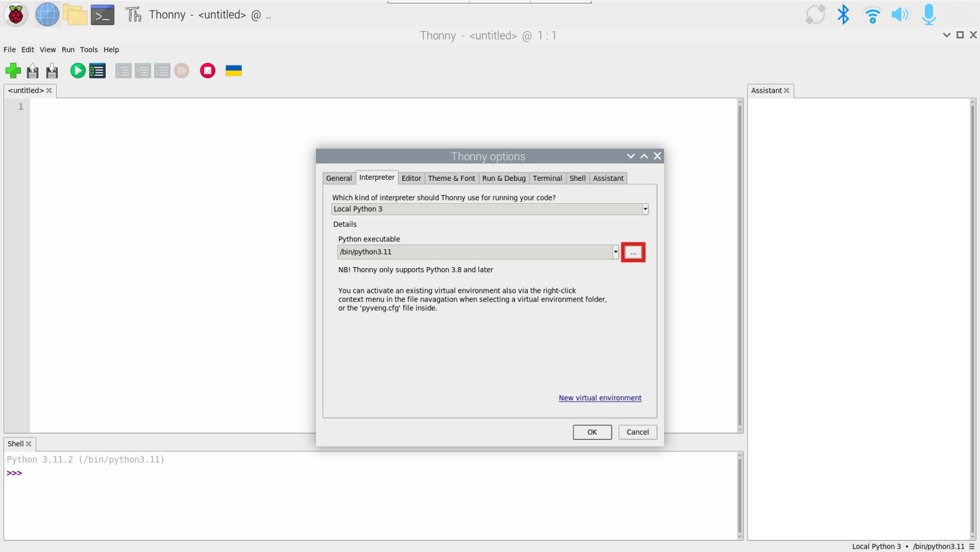
Task: Click the Step out toolbar icon
Action: coord(162,71)
